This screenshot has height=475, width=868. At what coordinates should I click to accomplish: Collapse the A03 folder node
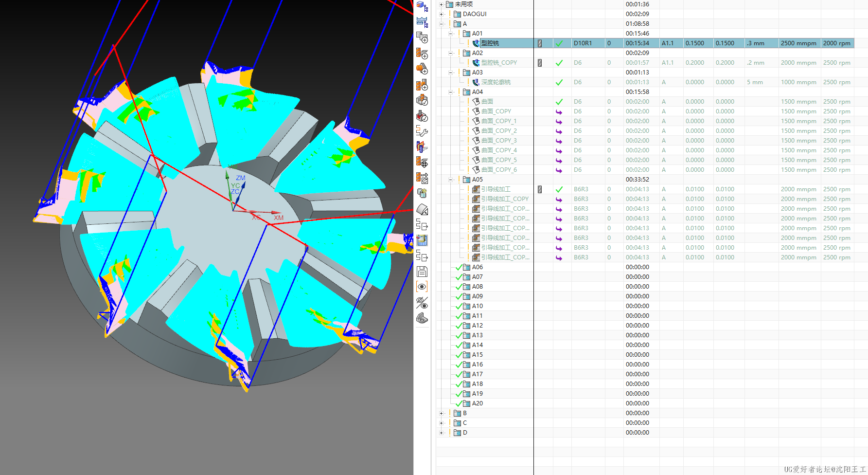point(450,73)
